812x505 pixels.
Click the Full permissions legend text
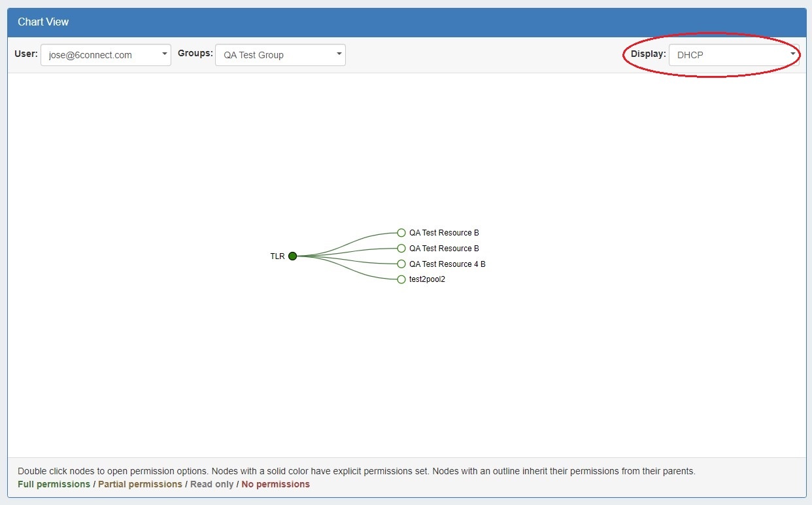(x=54, y=484)
